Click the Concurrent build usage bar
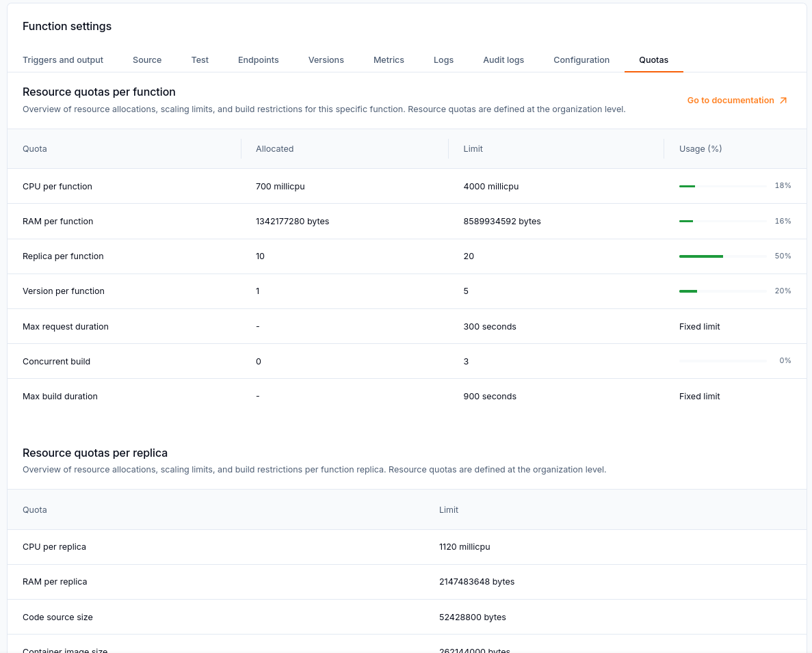The height and width of the screenshot is (653, 812). (x=723, y=361)
